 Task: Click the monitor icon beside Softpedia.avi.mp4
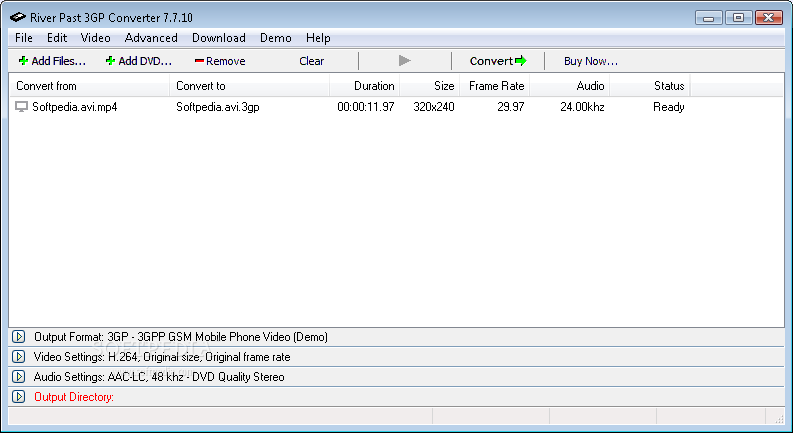21,107
